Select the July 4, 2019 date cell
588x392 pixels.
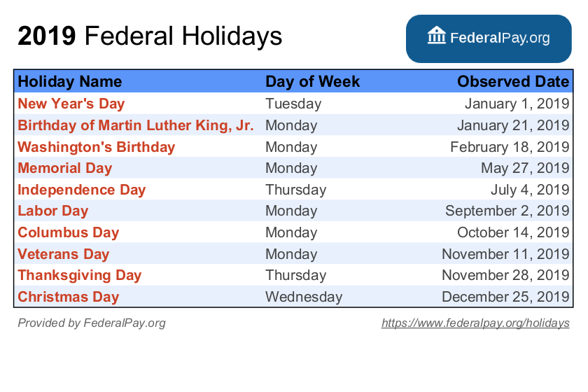coord(530,190)
